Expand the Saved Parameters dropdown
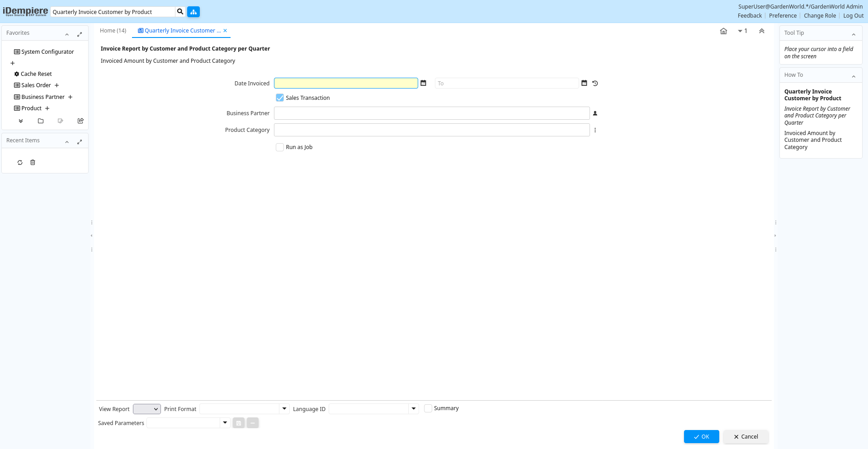The width and height of the screenshot is (868, 449). point(225,423)
